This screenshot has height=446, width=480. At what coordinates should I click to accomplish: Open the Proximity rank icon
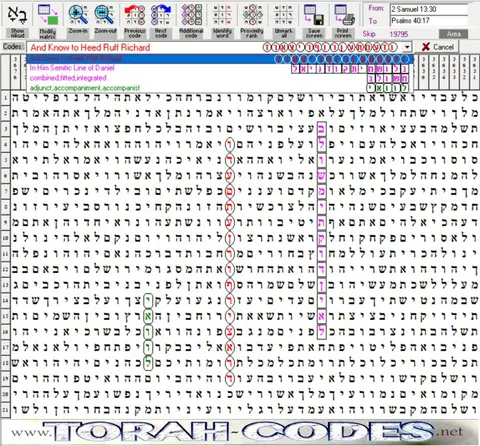click(x=252, y=14)
